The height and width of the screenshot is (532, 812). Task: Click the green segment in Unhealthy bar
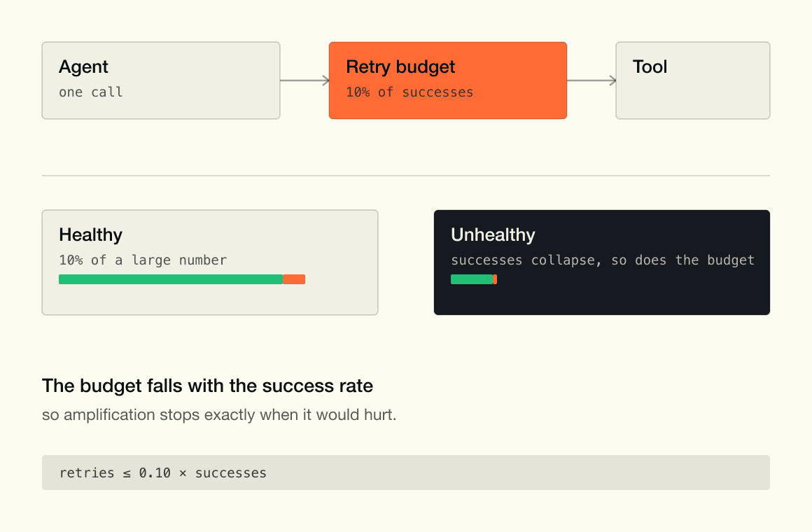472,279
